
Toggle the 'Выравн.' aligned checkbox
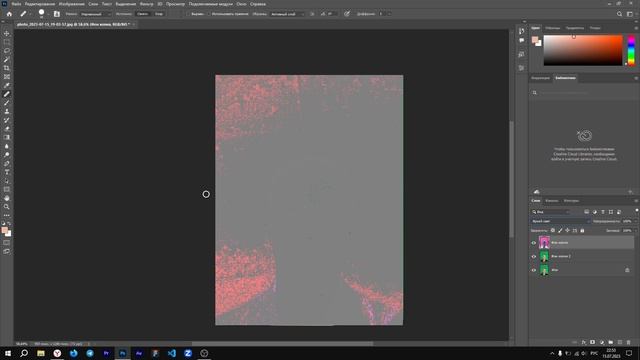click(x=189, y=14)
